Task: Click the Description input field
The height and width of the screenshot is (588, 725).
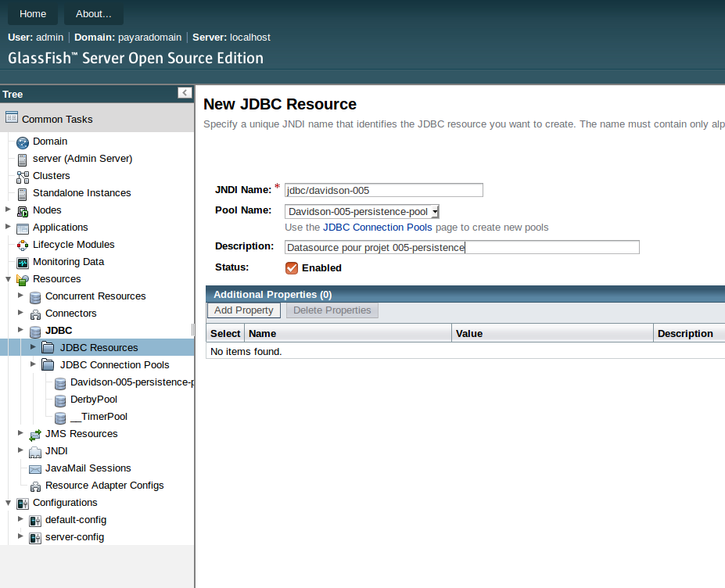Action: click(x=462, y=247)
